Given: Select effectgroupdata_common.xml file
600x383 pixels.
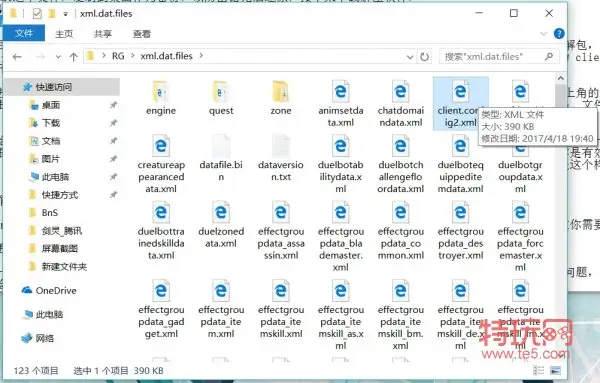Looking at the screenshot, I should point(401,230).
